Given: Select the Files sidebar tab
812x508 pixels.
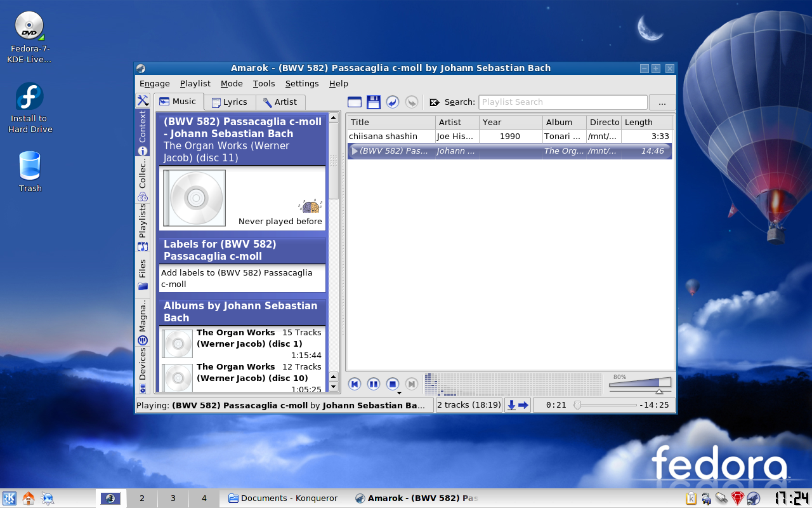Looking at the screenshot, I should click(143, 275).
